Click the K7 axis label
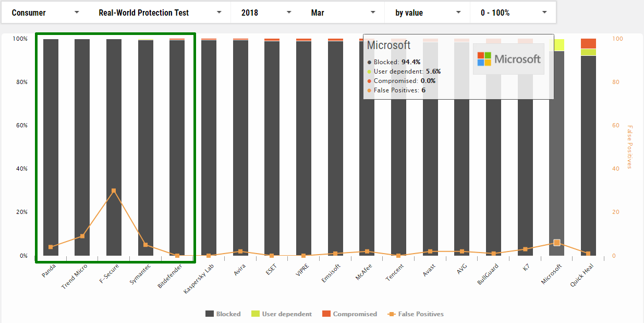 coord(528,268)
